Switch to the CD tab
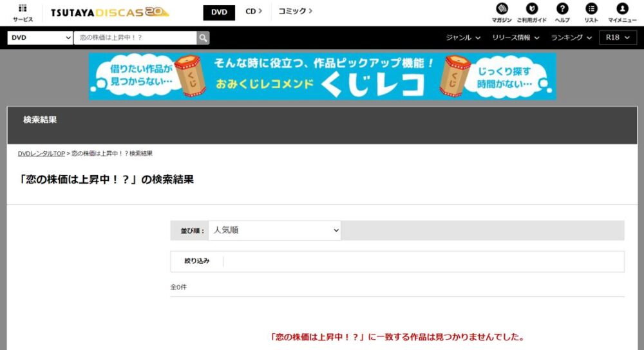This screenshot has height=350, width=644. tap(253, 12)
